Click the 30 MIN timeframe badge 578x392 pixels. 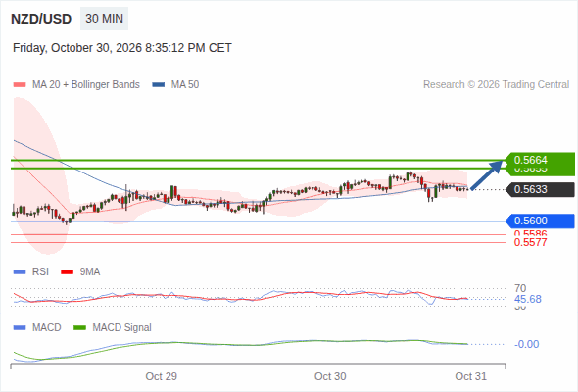(x=104, y=19)
